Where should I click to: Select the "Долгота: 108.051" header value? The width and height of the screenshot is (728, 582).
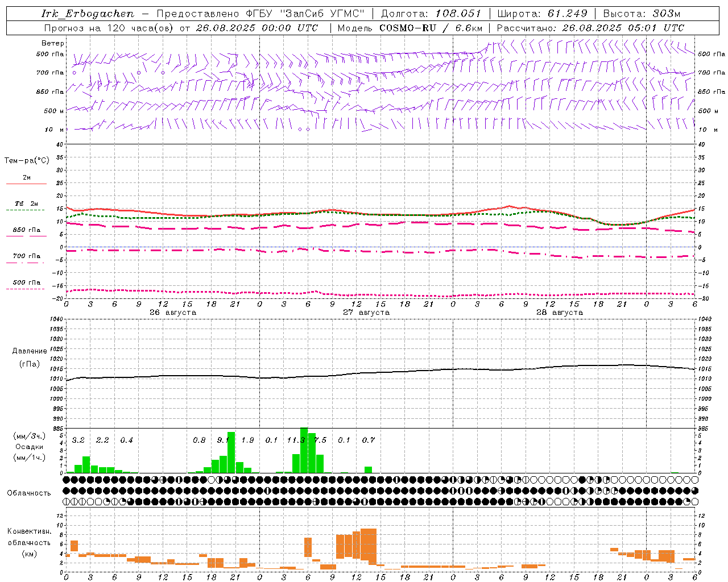coord(431,14)
